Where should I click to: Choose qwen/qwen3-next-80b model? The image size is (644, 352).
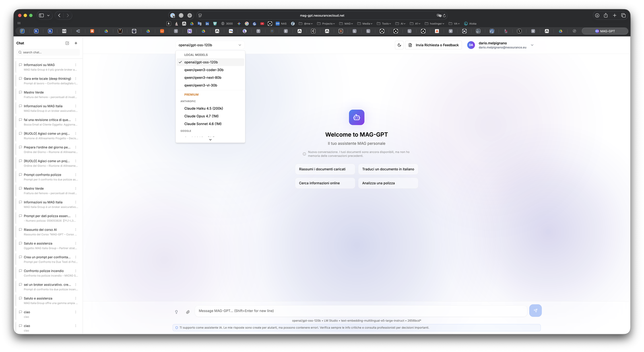point(210,78)
